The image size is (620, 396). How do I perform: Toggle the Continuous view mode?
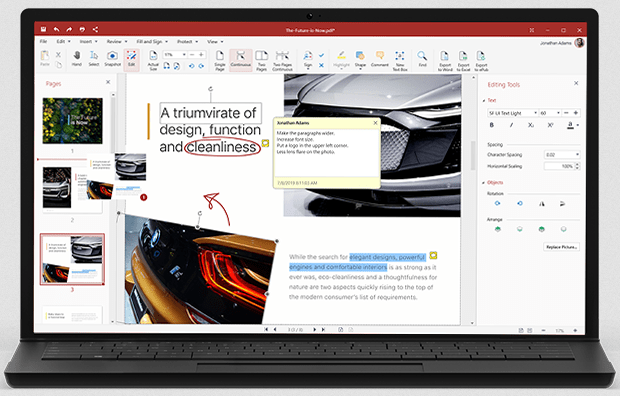(240, 60)
